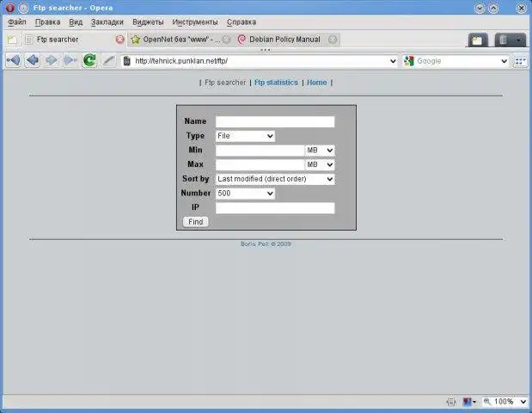Click the Find button

(x=196, y=222)
